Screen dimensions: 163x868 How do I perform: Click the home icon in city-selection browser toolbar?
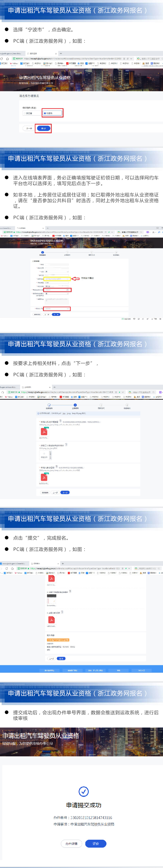click(8, 59)
